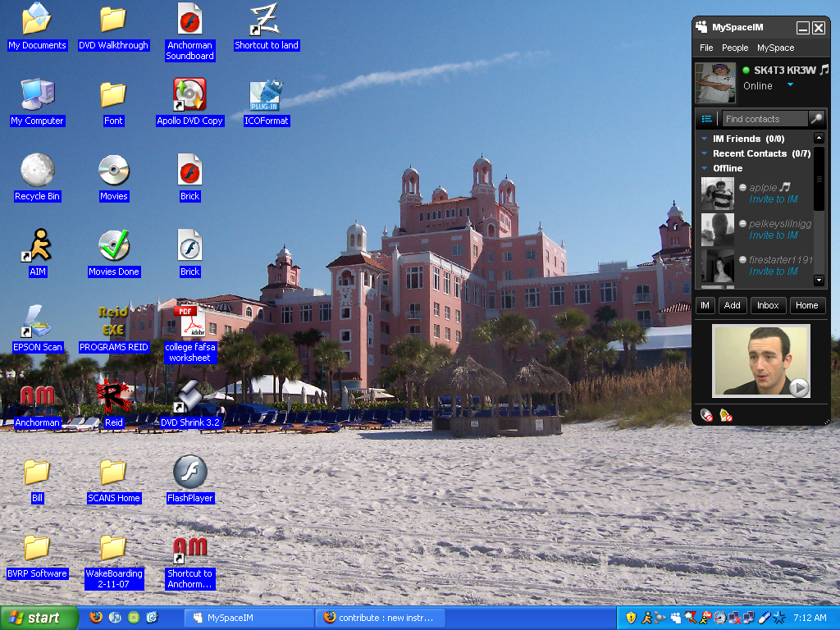Mute sounds using the speaker icon
The width and height of the screenshot is (840, 630).
pos(706,415)
